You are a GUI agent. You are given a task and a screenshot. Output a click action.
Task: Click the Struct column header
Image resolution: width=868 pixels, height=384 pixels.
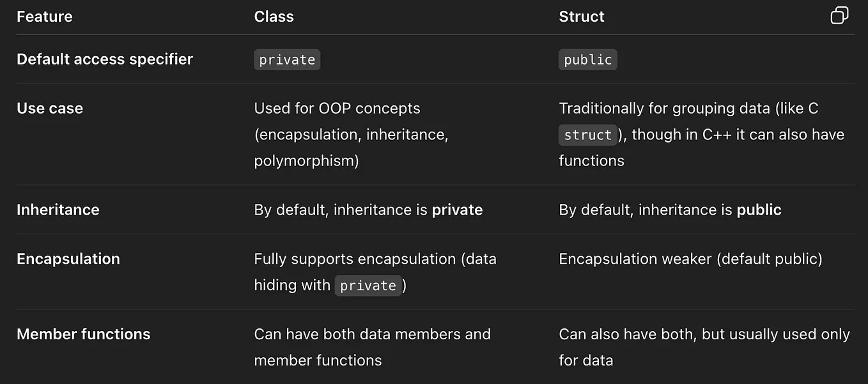tap(581, 17)
